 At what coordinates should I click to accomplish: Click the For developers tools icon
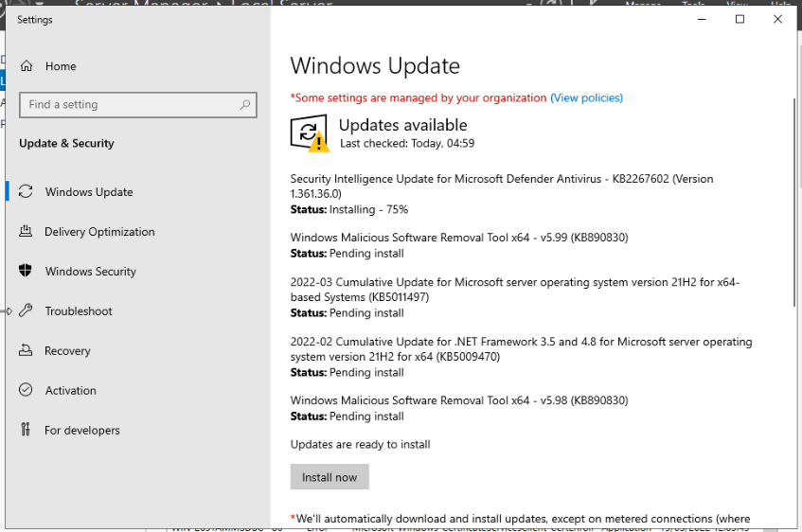click(x=26, y=430)
